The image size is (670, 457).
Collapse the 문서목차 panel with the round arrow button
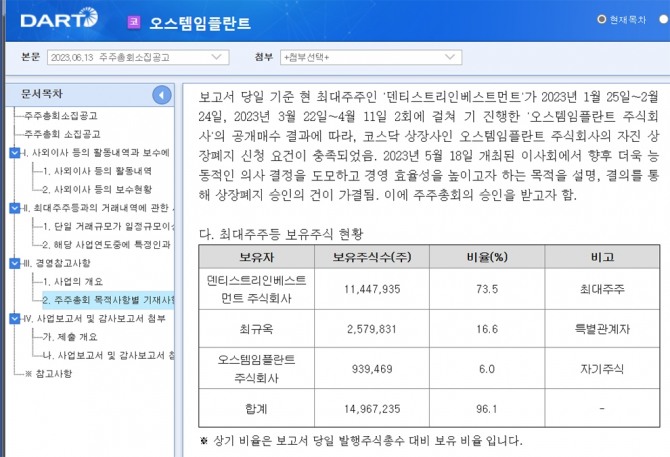pos(162,95)
